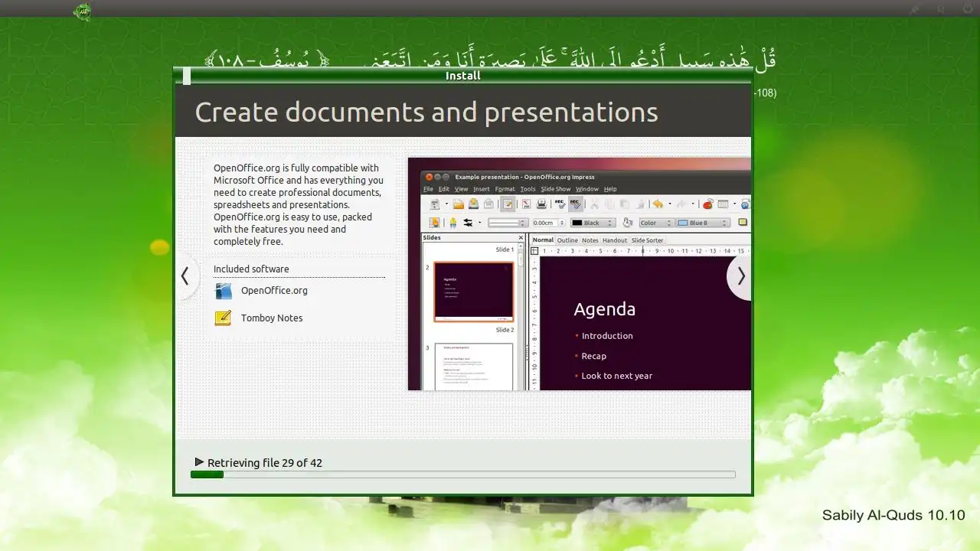Click the Open folder icon in Impress

(x=459, y=204)
